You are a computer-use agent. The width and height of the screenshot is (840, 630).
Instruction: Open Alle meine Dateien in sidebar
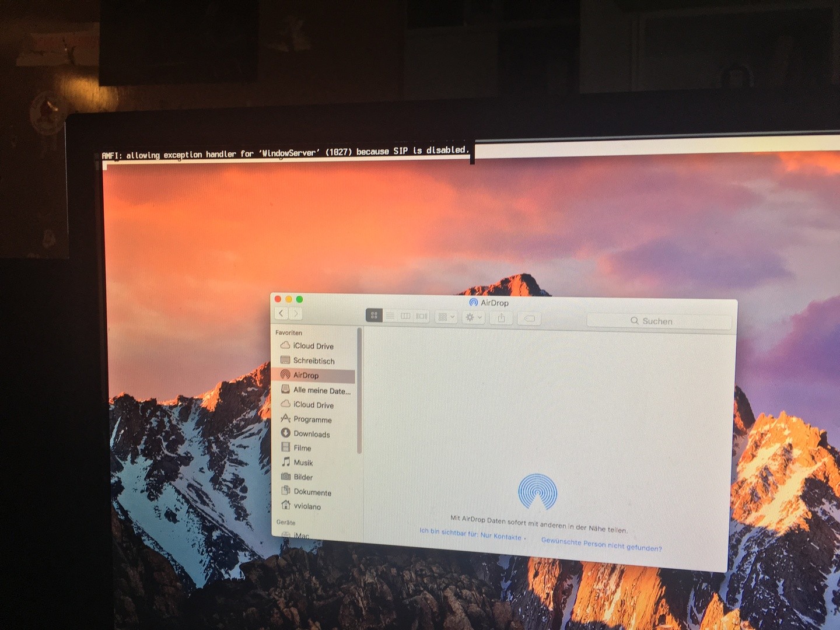tap(315, 390)
